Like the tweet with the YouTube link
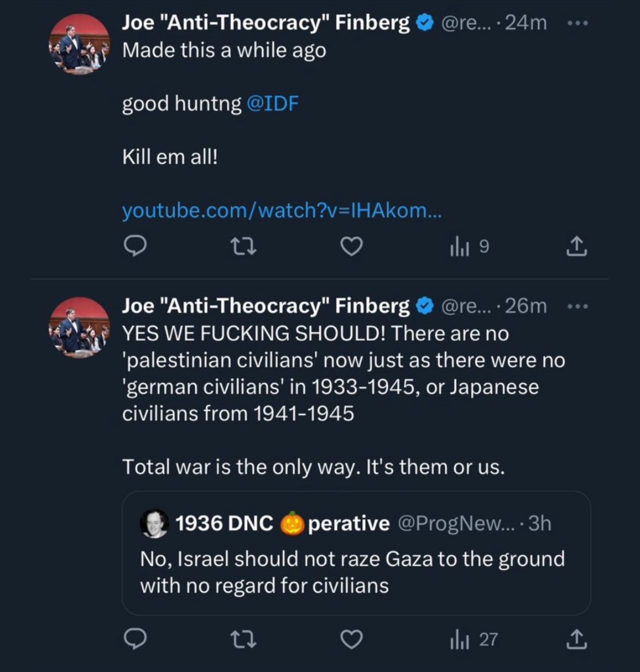The height and width of the screenshot is (672, 640). [x=352, y=247]
